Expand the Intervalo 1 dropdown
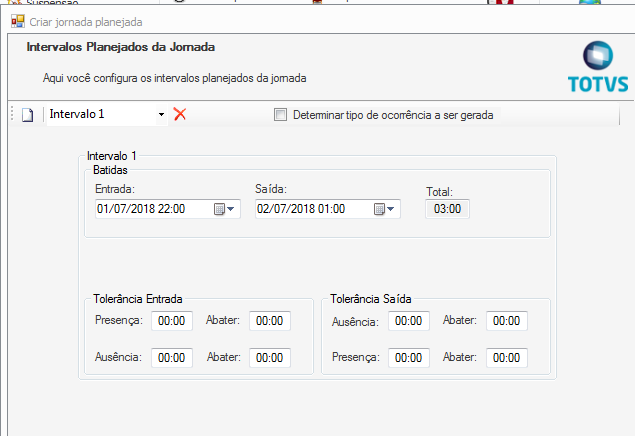Image resolution: width=635 pixels, height=436 pixels. (161, 115)
